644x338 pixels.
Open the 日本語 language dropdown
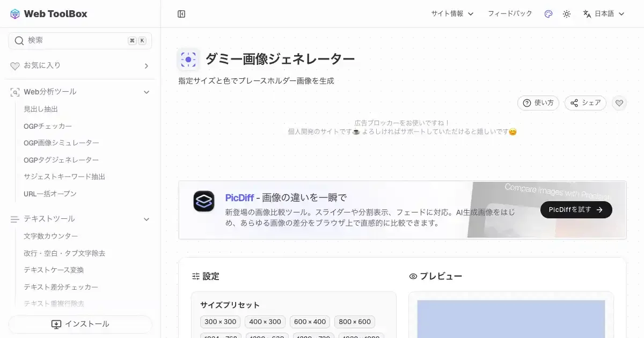[604, 14]
